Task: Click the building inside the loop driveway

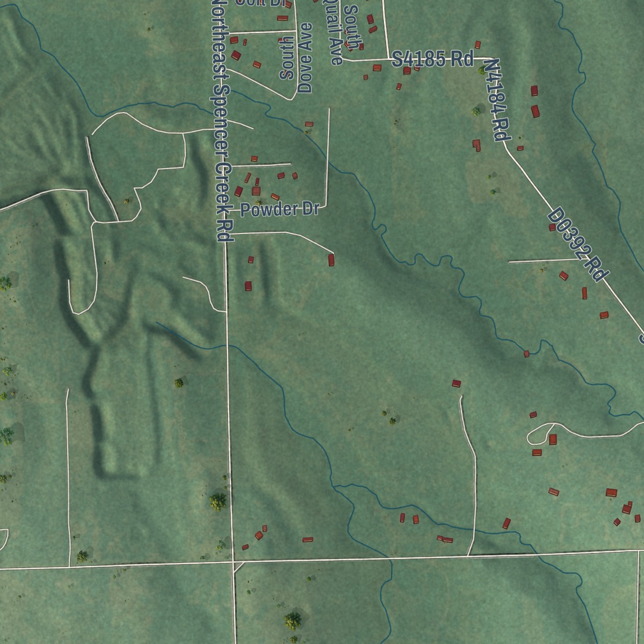Action: tap(553, 440)
